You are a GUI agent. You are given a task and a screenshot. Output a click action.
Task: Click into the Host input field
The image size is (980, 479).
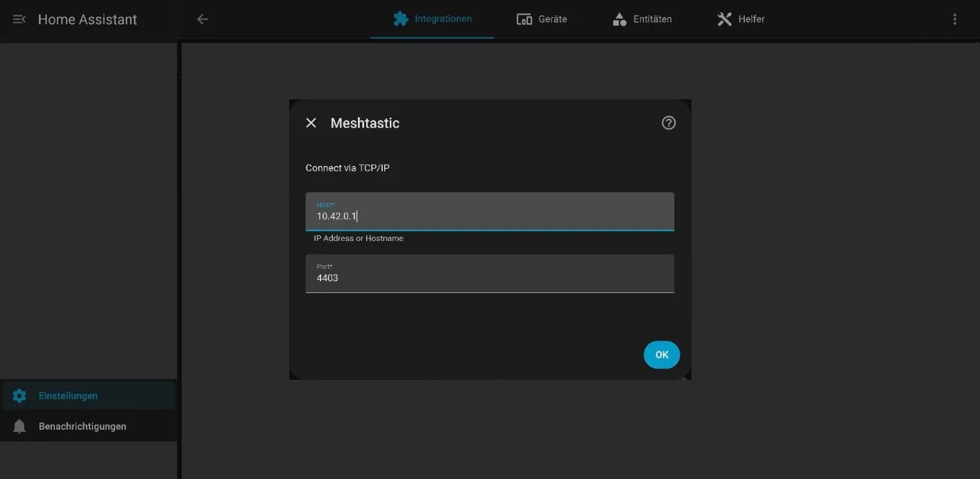point(490,211)
